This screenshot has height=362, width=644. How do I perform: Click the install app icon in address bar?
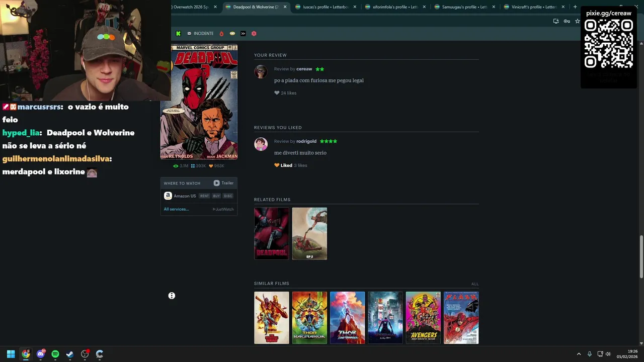(x=556, y=21)
